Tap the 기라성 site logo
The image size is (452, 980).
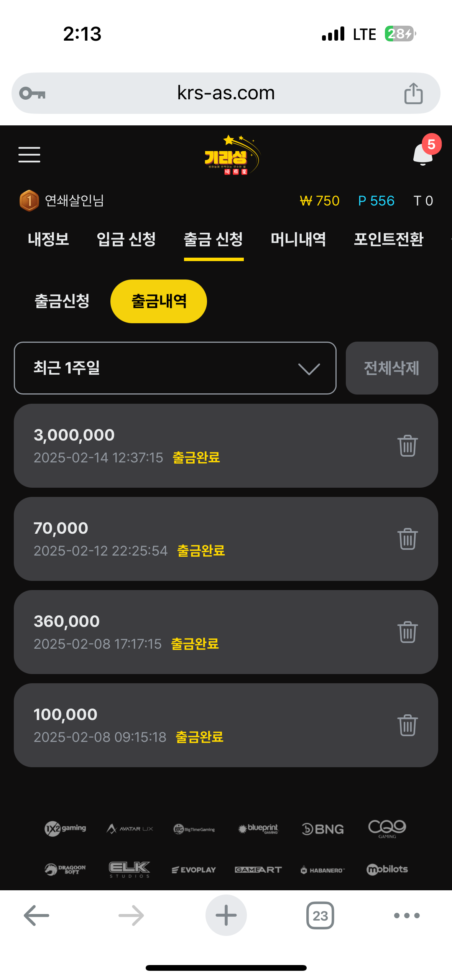(230, 155)
